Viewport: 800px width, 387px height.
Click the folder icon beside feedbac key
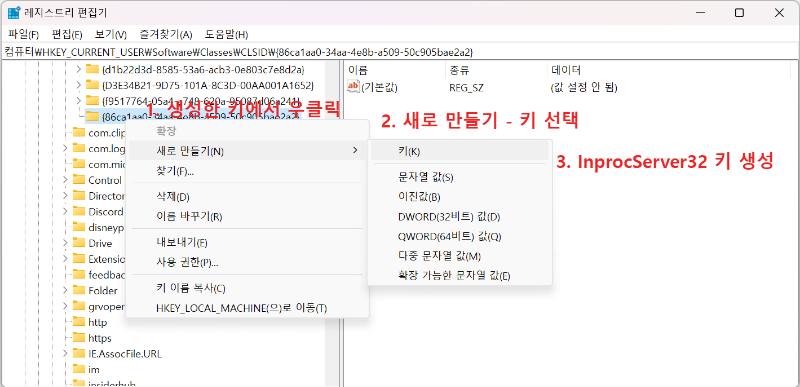pyautogui.click(x=79, y=275)
